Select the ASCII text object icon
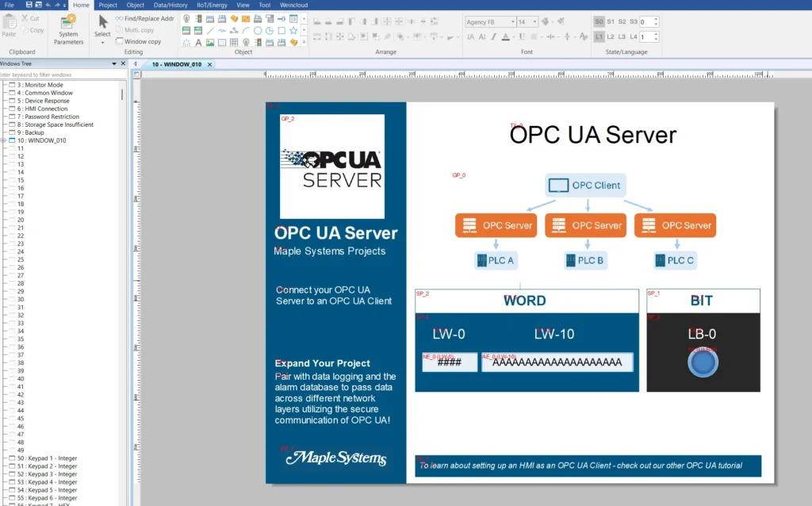The image size is (812, 506). tap(198, 31)
